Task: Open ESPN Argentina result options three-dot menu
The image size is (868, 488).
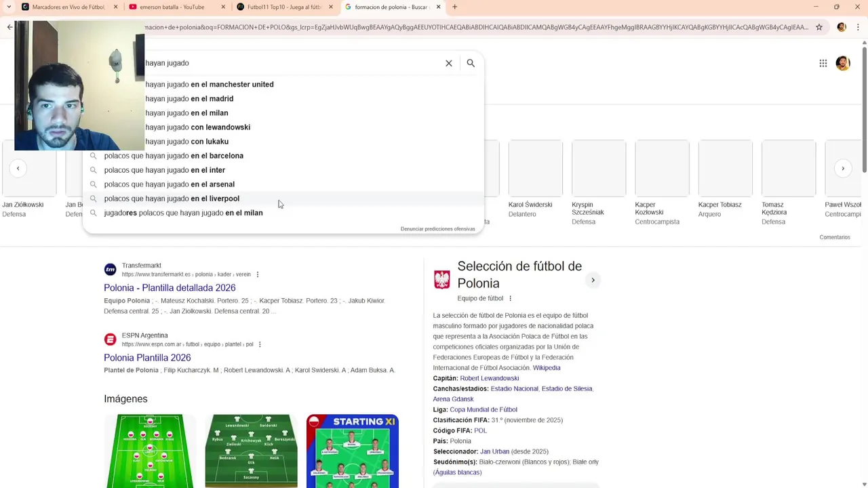Action: pos(260,344)
